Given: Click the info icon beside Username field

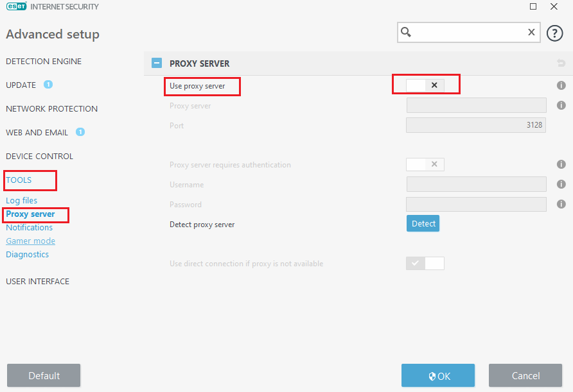Looking at the screenshot, I should coord(561,185).
